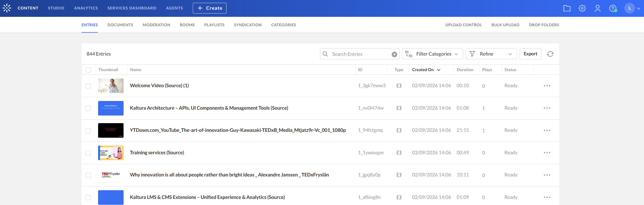Open actions menu for Training services entry
This screenshot has height=205, width=644.
(547, 153)
